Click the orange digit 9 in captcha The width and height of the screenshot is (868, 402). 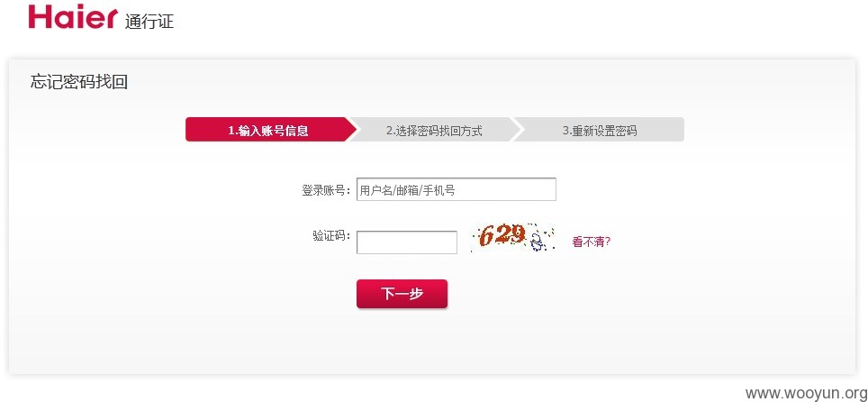click(517, 234)
